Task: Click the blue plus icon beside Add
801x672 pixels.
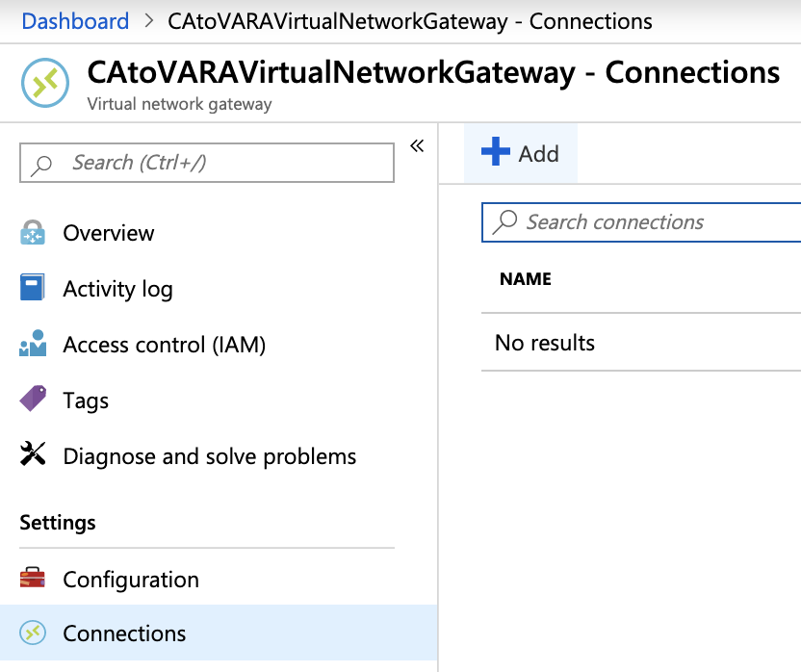Action: (x=495, y=152)
